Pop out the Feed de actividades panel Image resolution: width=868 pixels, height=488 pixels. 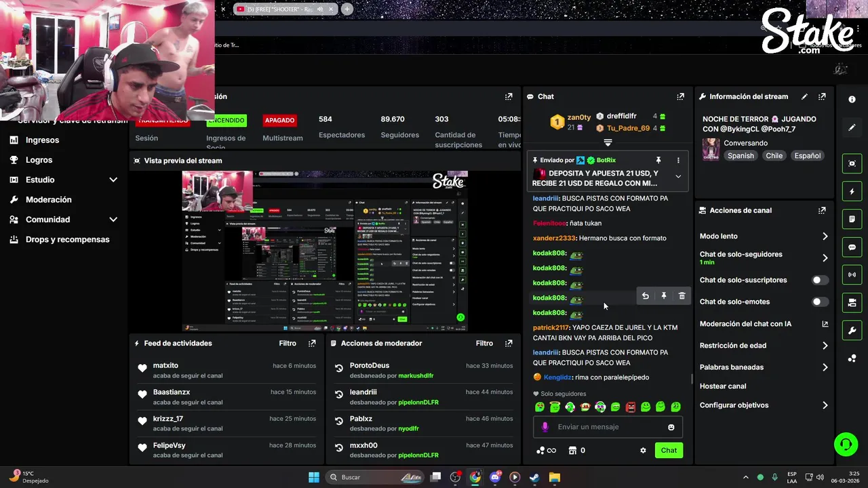tap(312, 344)
